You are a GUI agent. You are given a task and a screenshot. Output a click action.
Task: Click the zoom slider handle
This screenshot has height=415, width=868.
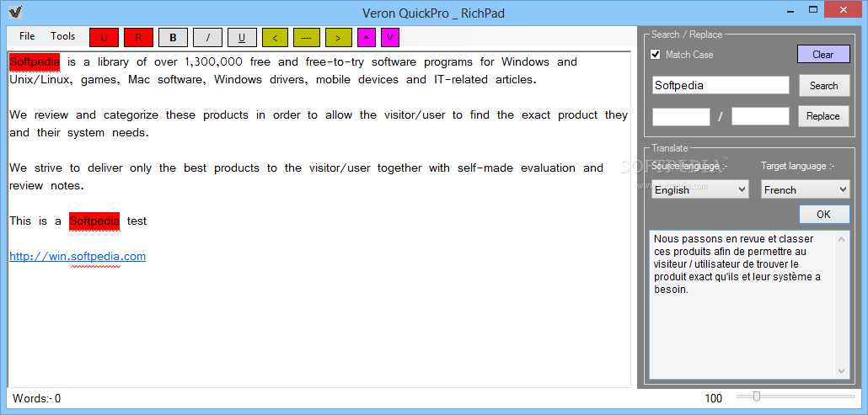pos(757,396)
